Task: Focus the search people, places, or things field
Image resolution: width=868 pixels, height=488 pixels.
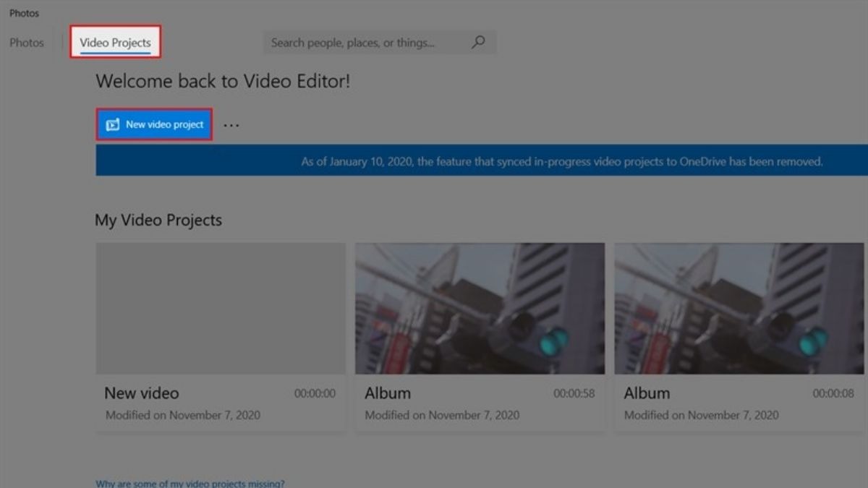Action: click(x=379, y=43)
